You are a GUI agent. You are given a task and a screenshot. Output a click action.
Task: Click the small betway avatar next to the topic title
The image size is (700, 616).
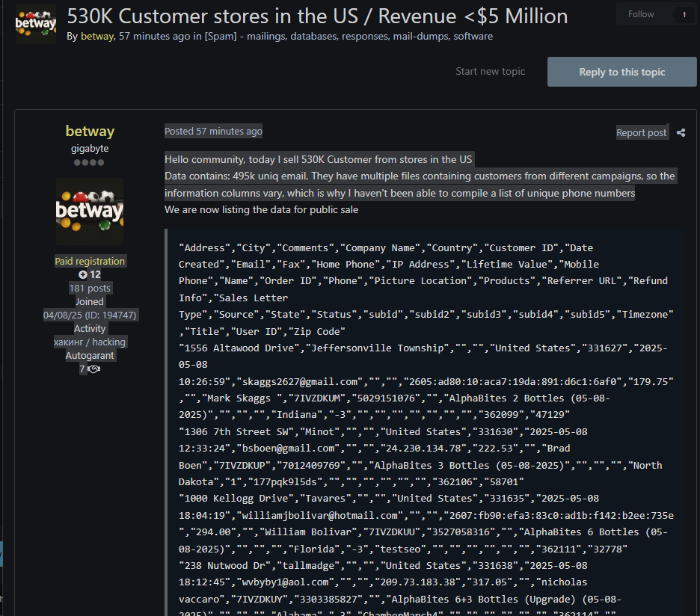coord(36,23)
